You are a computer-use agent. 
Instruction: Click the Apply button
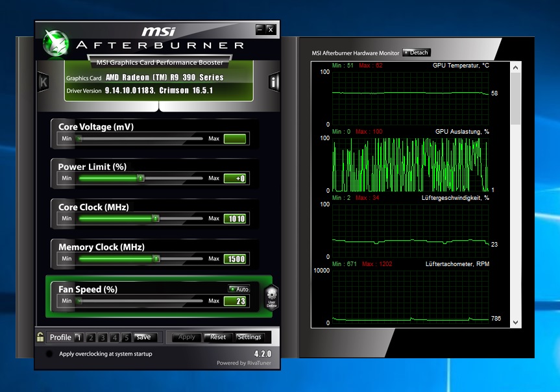[186, 337]
